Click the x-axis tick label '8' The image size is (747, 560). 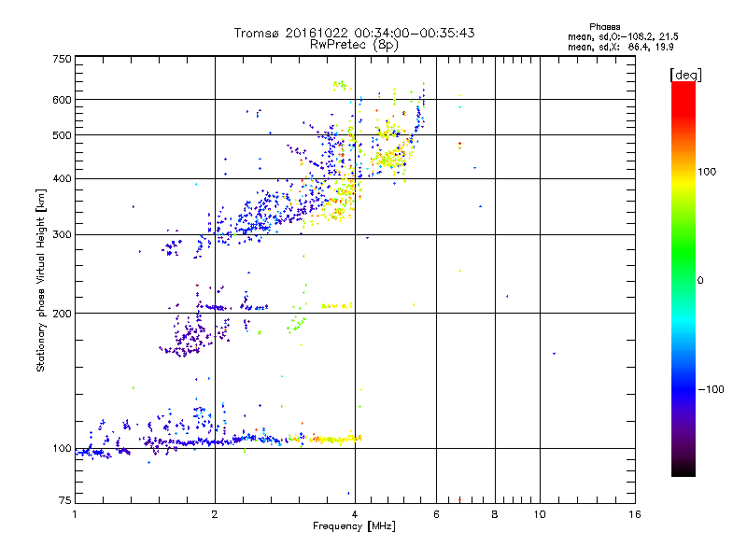click(x=495, y=514)
